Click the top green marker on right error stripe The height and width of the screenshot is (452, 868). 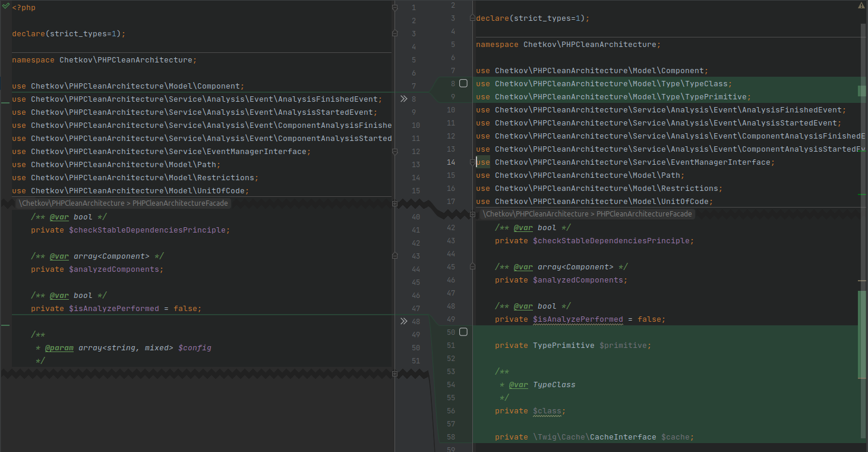coord(862,90)
